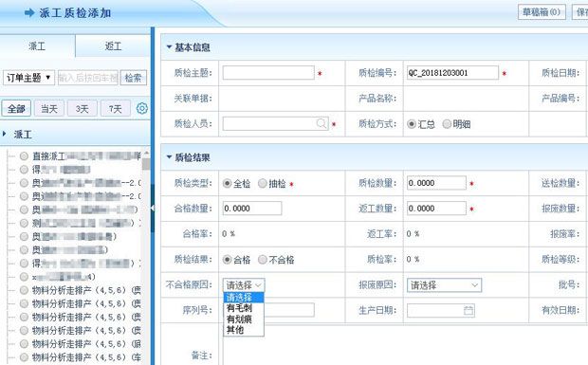This screenshot has width=588, height=365.
Task: Switch to the 返工 tab
Action: tap(113, 46)
